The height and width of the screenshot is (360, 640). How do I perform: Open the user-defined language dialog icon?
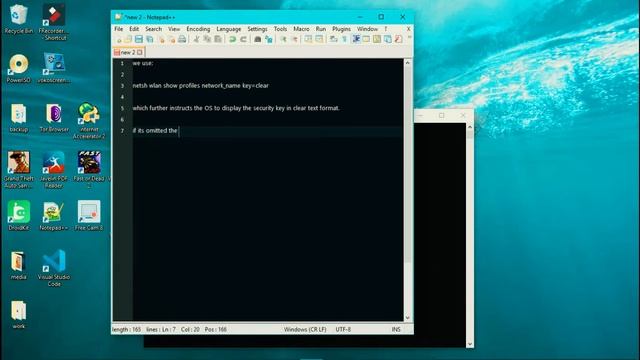click(367, 39)
